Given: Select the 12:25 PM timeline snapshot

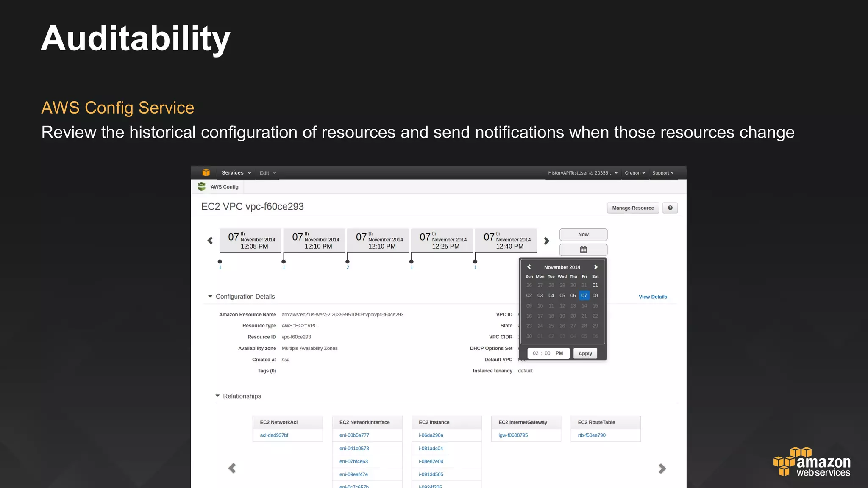Looking at the screenshot, I should [442, 240].
